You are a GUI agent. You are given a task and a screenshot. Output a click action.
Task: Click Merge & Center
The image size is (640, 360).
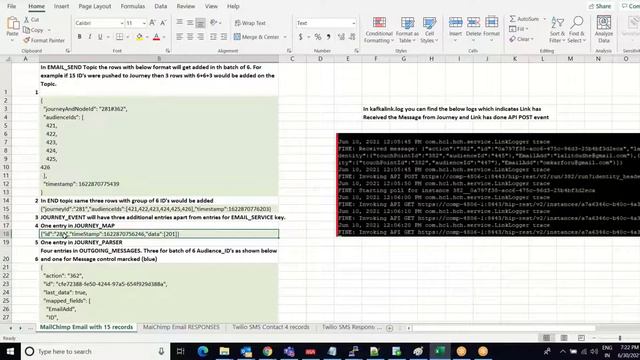257,37
